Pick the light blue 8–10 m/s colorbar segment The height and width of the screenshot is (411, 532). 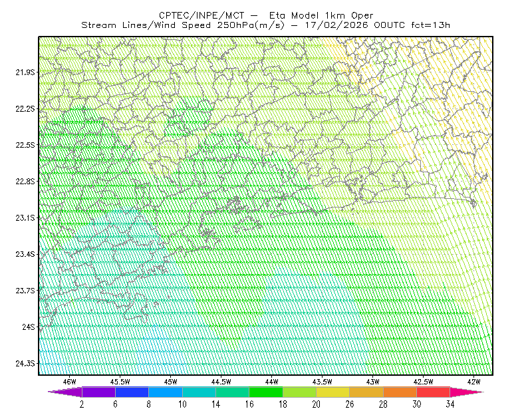(x=166, y=392)
